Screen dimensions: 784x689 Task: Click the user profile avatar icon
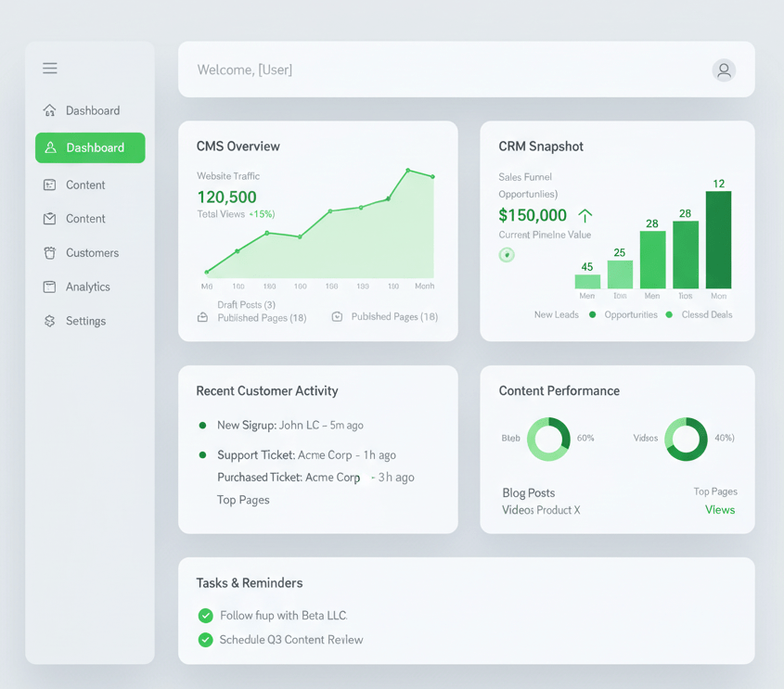pos(724,70)
